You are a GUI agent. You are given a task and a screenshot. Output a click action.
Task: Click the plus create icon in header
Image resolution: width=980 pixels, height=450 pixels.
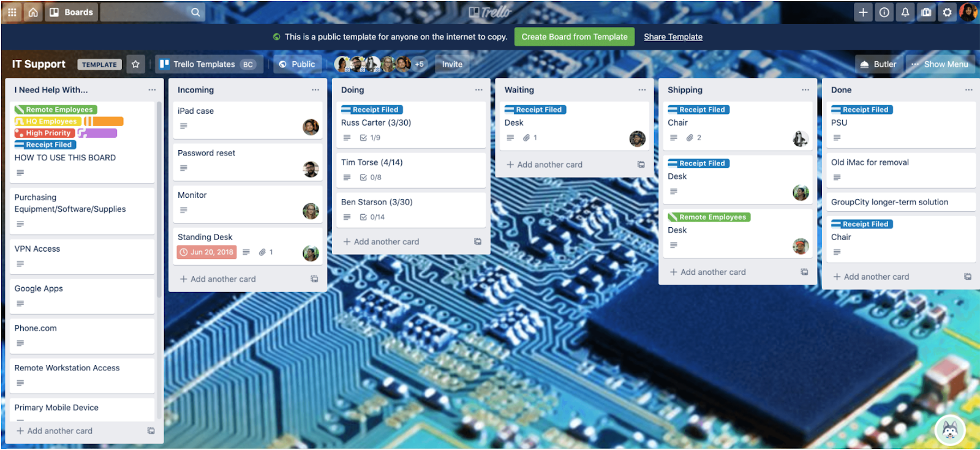863,12
